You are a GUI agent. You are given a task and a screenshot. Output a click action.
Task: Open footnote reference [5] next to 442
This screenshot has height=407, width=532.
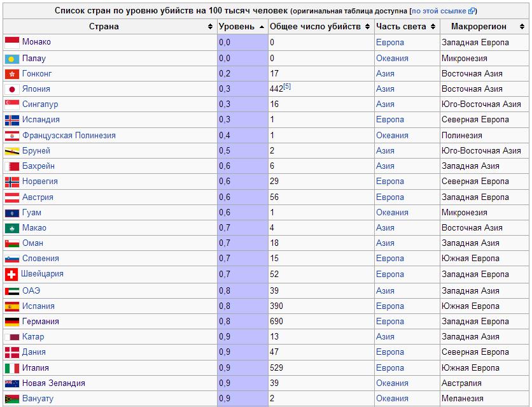pos(287,87)
